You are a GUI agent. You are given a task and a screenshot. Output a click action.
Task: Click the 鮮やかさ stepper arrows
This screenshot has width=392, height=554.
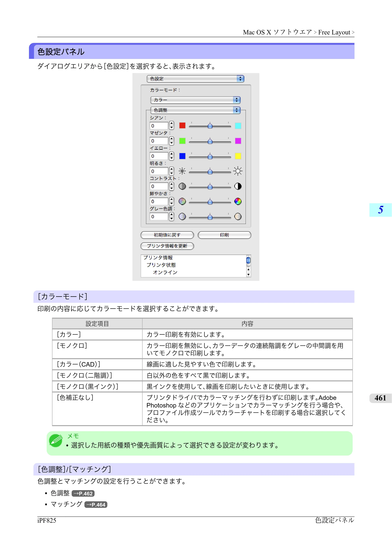[x=171, y=202]
